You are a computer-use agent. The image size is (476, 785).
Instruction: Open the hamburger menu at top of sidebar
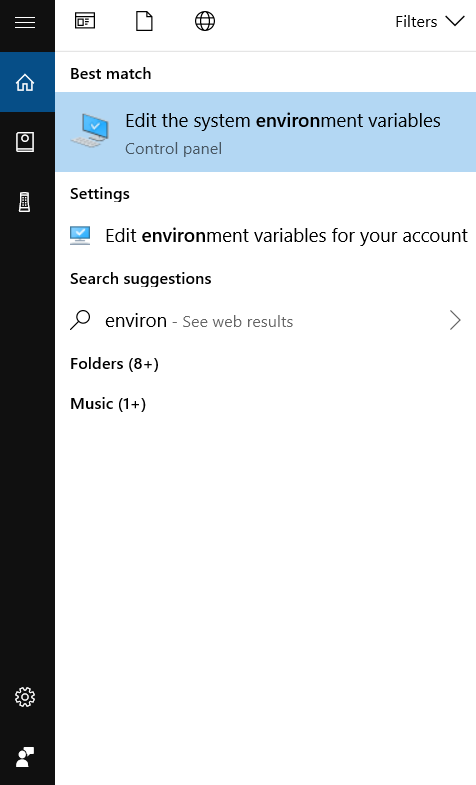[25, 23]
